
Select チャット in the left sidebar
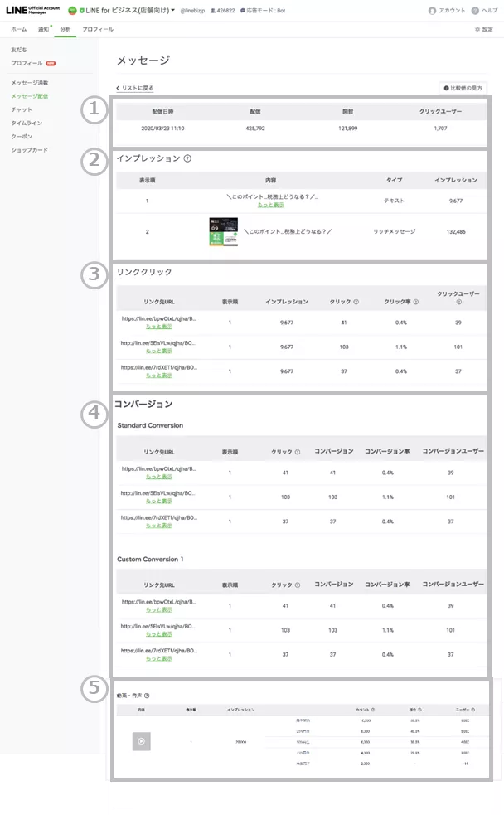(x=22, y=109)
